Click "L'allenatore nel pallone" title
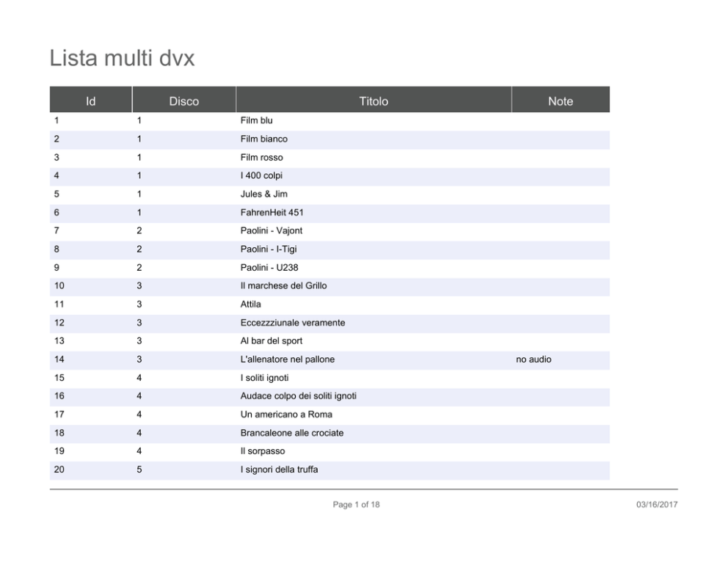 pyautogui.click(x=288, y=360)
